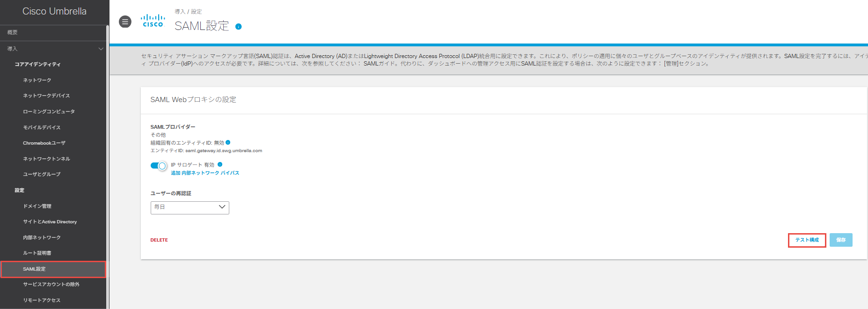Viewport: 868px width, 309px height.
Task: Select ネットワーク in the sidebar
Action: click(x=37, y=80)
